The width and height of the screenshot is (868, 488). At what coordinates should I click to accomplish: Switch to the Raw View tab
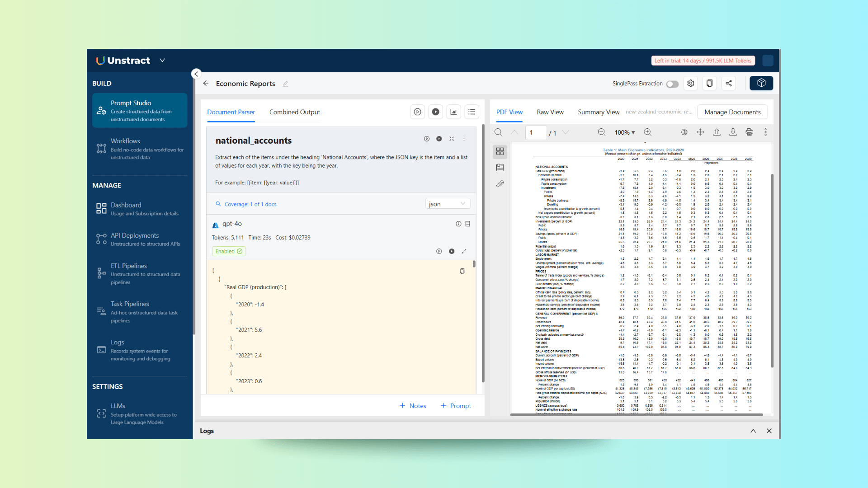coord(550,112)
